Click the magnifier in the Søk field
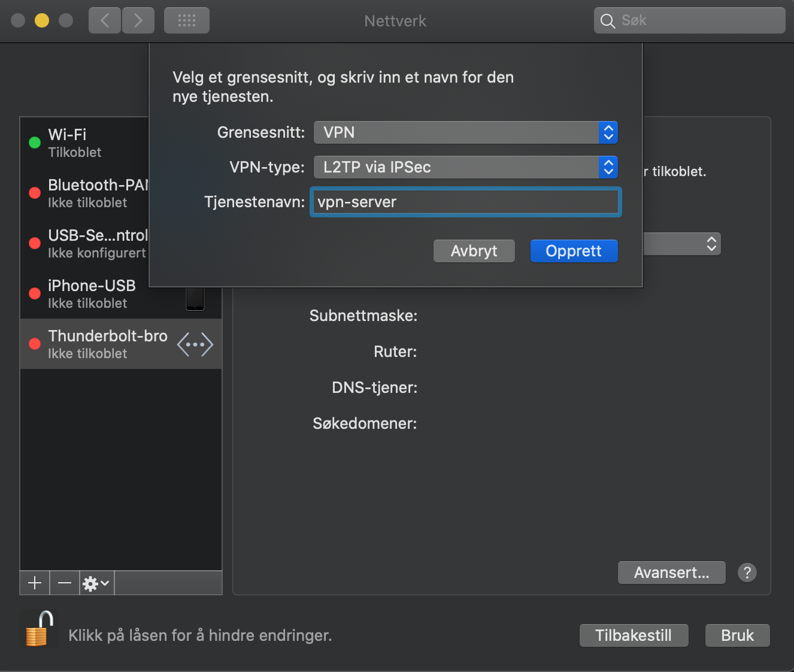 (x=607, y=20)
